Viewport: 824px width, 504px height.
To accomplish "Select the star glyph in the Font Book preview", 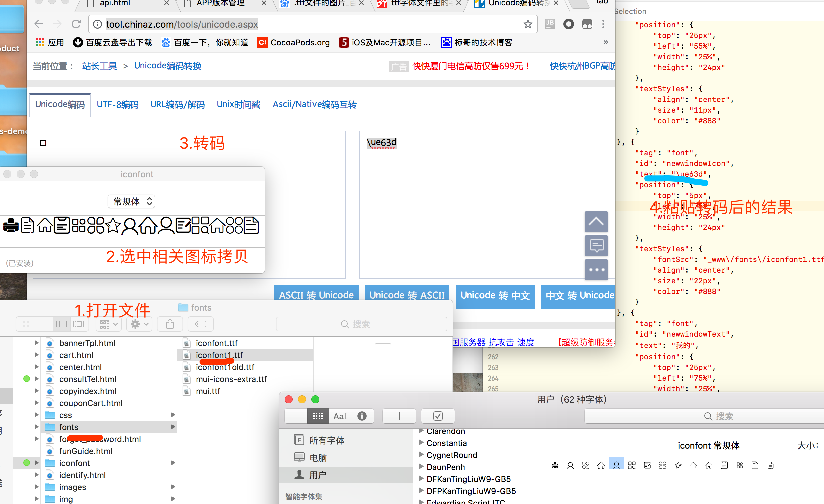I will (678, 465).
